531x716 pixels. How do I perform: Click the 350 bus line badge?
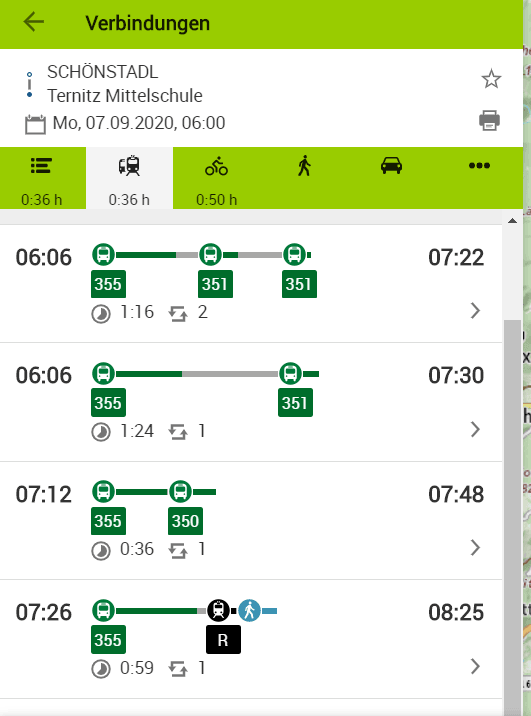point(185,521)
